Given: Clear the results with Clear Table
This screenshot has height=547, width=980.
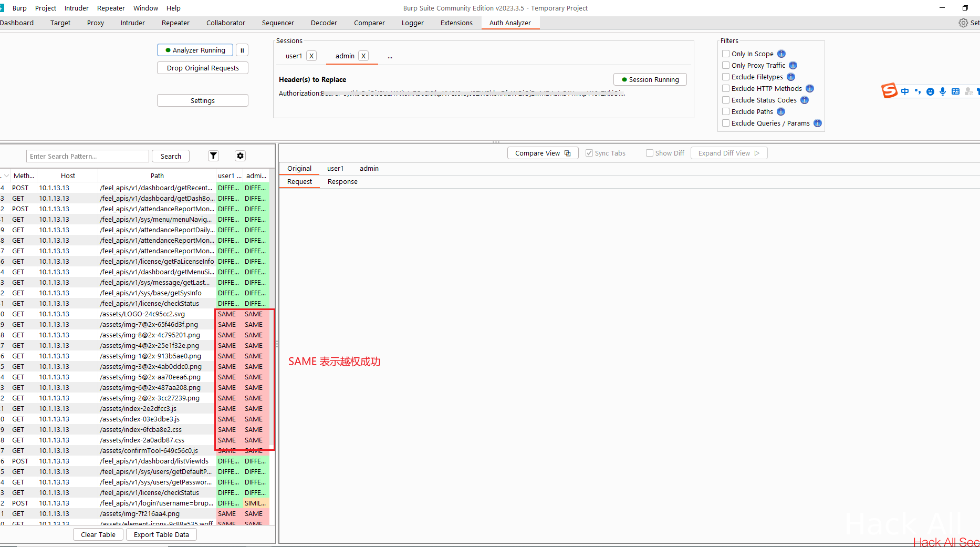Looking at the screenshot, I should (98, 535).
